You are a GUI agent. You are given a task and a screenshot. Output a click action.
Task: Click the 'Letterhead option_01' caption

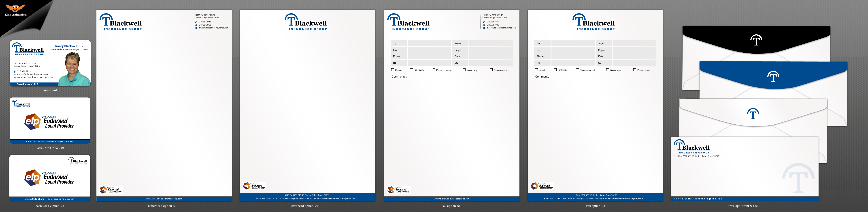pos(162,206)
